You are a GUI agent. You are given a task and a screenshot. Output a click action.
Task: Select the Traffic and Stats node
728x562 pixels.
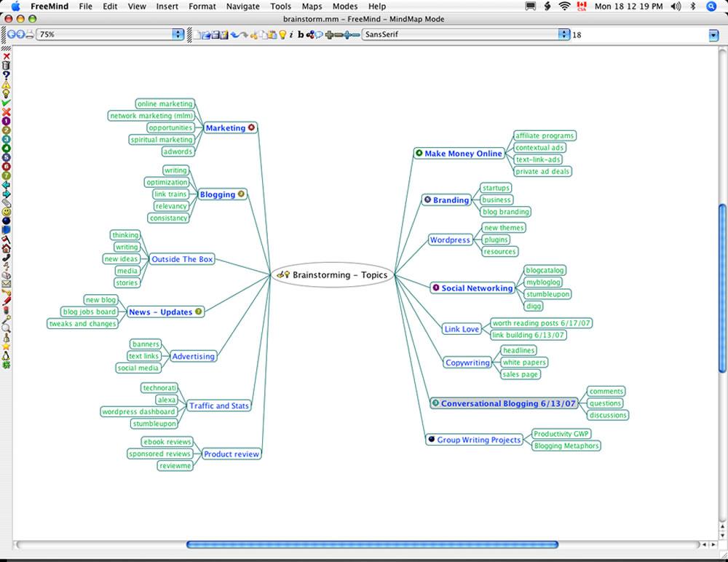(x=218, y=405)
